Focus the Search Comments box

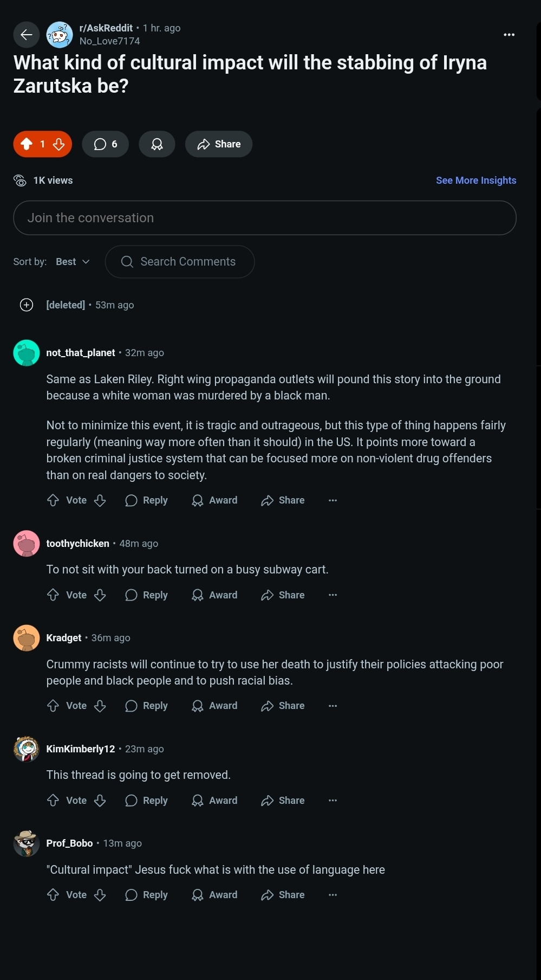pyautogui.click(x=180, y=262)
